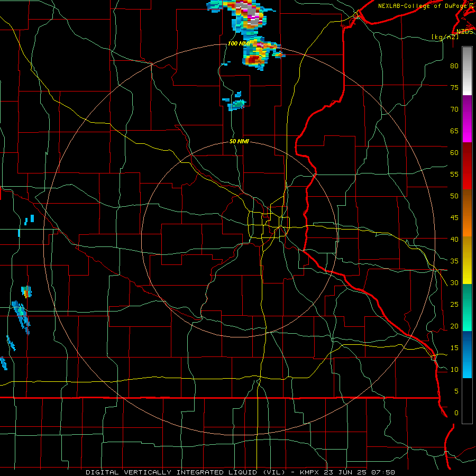Click the 40 value on the color scale
The height and width of the screenshot is (476, 476).
pyautogui.click(x=454, y=239)
